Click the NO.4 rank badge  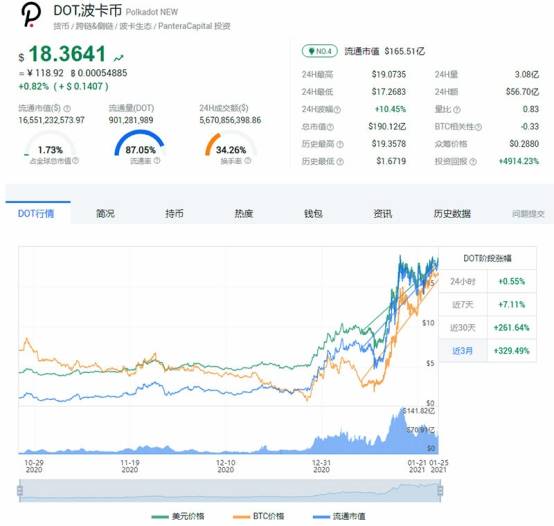click(x=320, y=51)
